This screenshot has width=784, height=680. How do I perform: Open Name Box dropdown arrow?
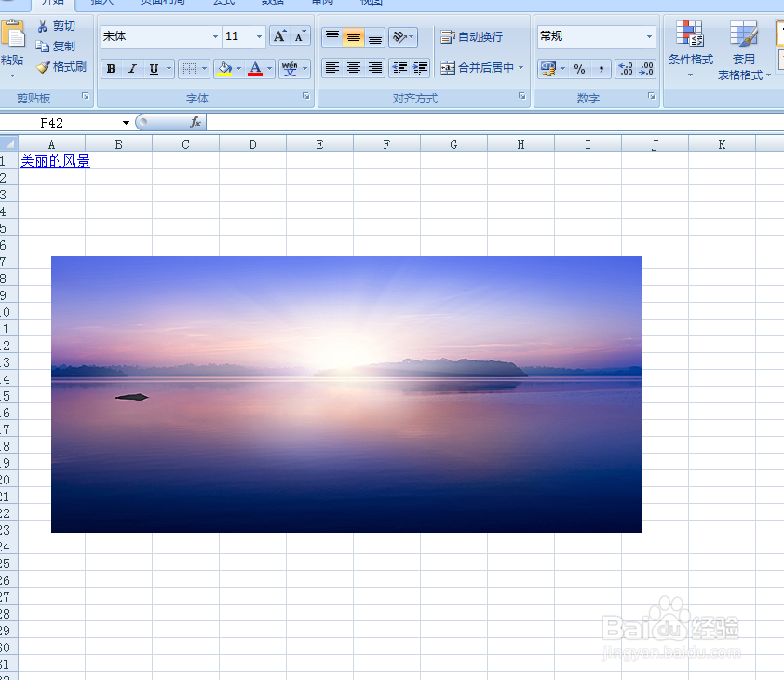126,123
